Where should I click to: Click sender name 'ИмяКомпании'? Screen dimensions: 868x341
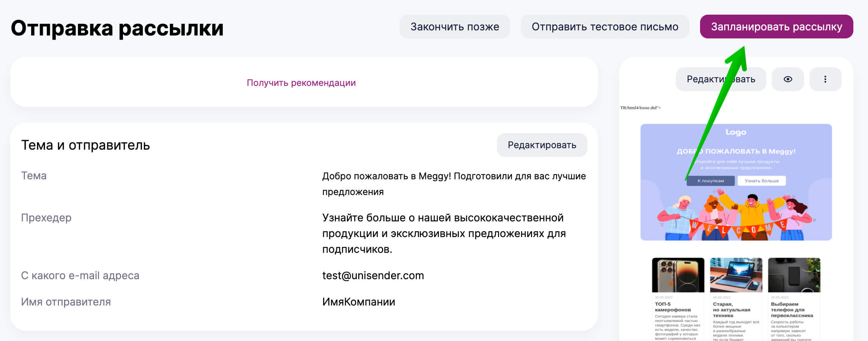click(359, 302)
